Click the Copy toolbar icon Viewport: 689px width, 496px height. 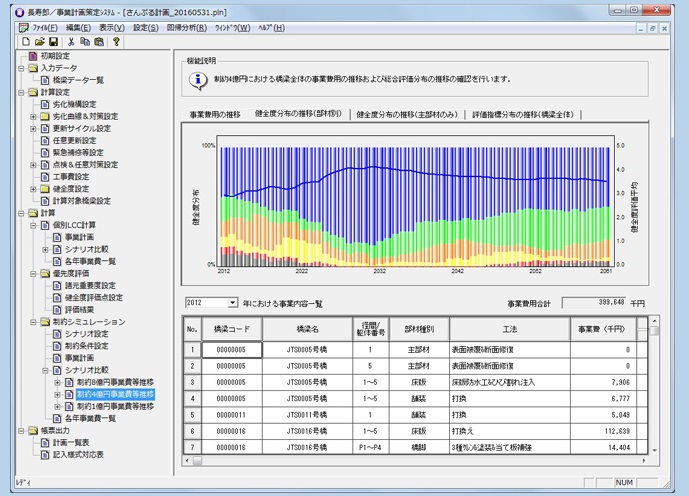[85, 42]
